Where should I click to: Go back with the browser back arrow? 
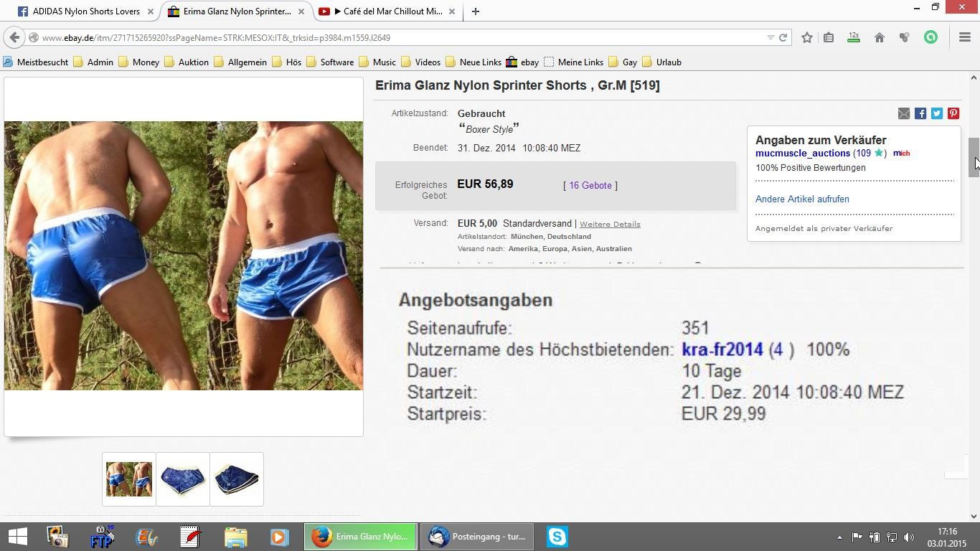click(14, 37)
